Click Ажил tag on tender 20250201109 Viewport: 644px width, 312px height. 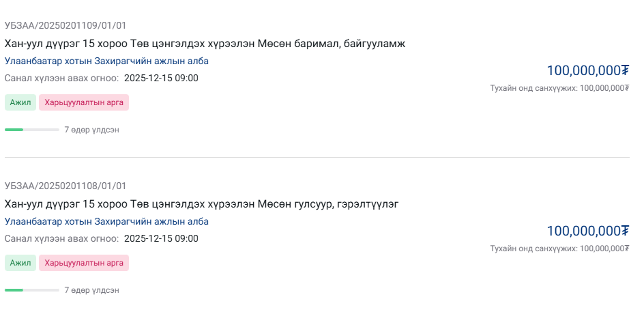pos(20,102)
